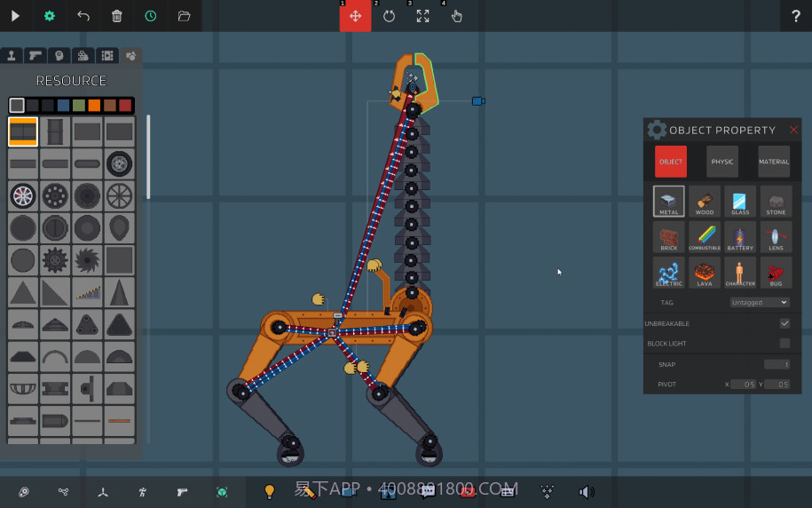Select the highlighted orange panel block

[x=23, y=131]
